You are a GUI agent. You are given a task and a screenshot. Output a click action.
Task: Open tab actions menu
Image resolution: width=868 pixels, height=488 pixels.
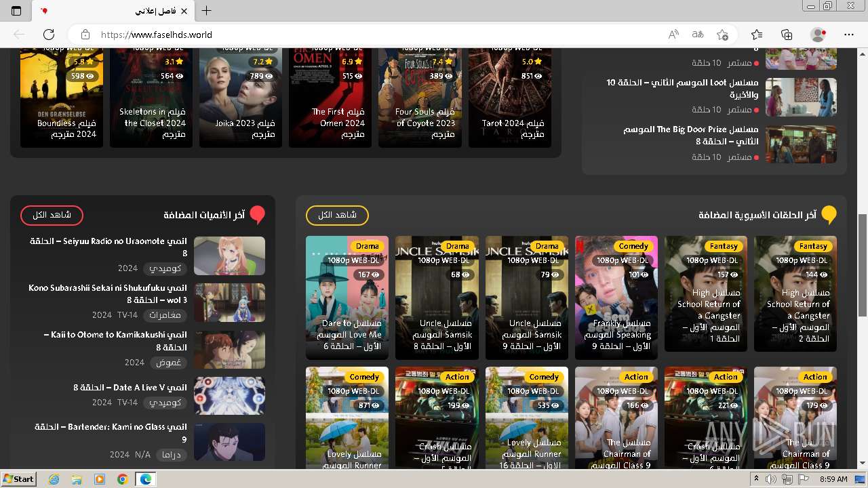point(16,11)
